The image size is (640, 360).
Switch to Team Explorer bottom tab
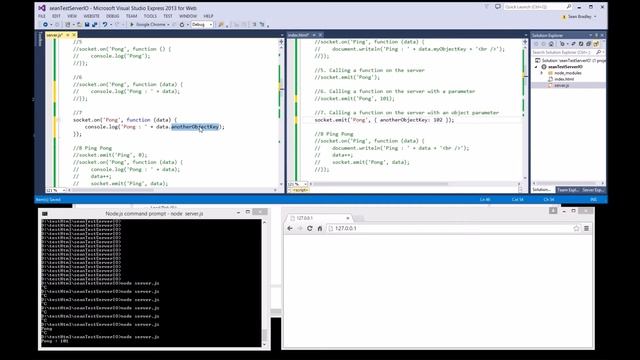568,190
